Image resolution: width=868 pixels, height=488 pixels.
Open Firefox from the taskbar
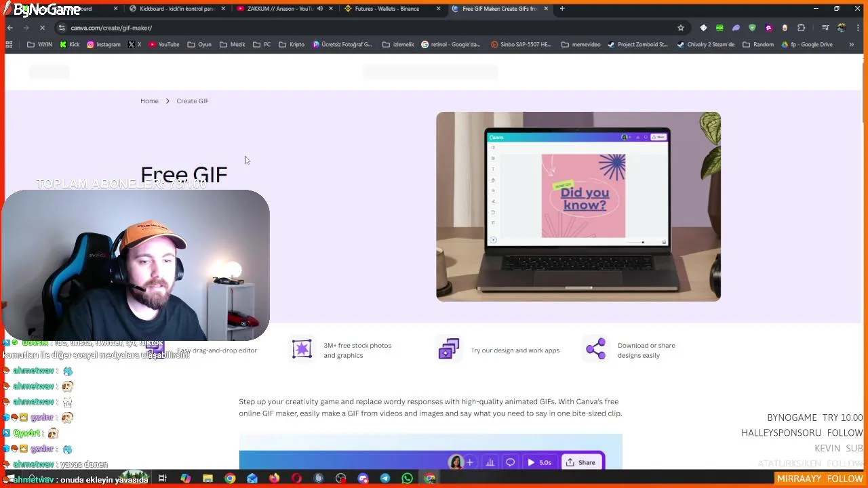(x=274, y=479)
